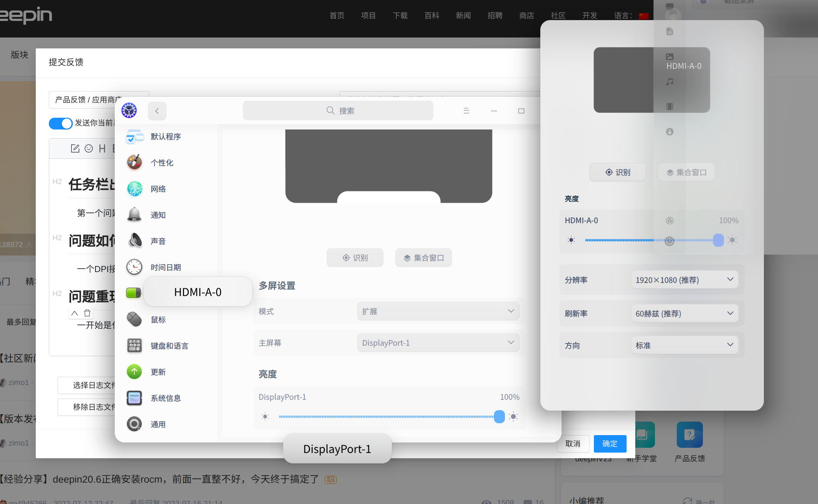Open the 社区 menu item
This screenshot has width=818, height=504.
pyautogui.click(x=558, y=15)
